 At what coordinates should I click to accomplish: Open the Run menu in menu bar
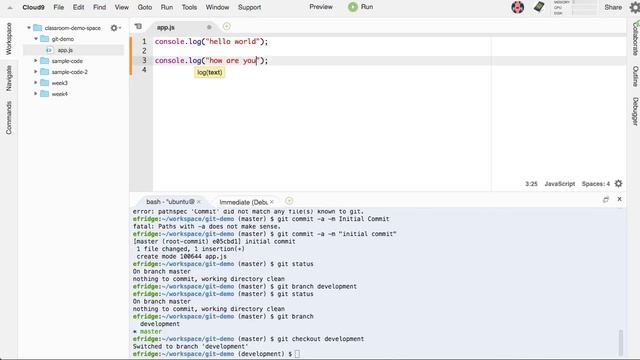(167, 7)
